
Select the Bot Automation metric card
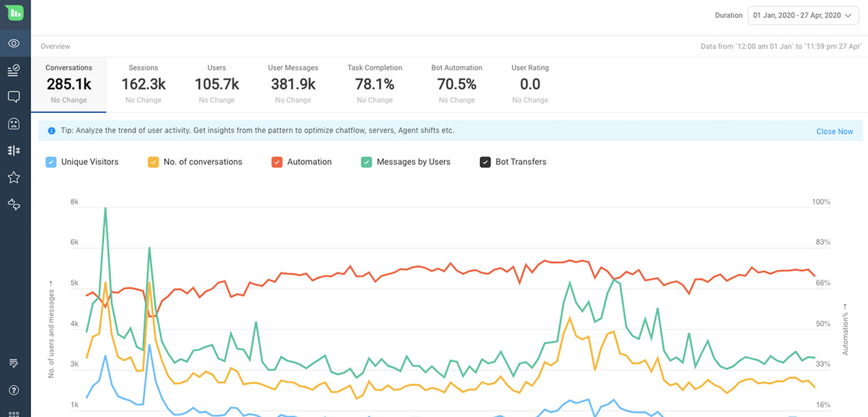[x=456, y=83]
